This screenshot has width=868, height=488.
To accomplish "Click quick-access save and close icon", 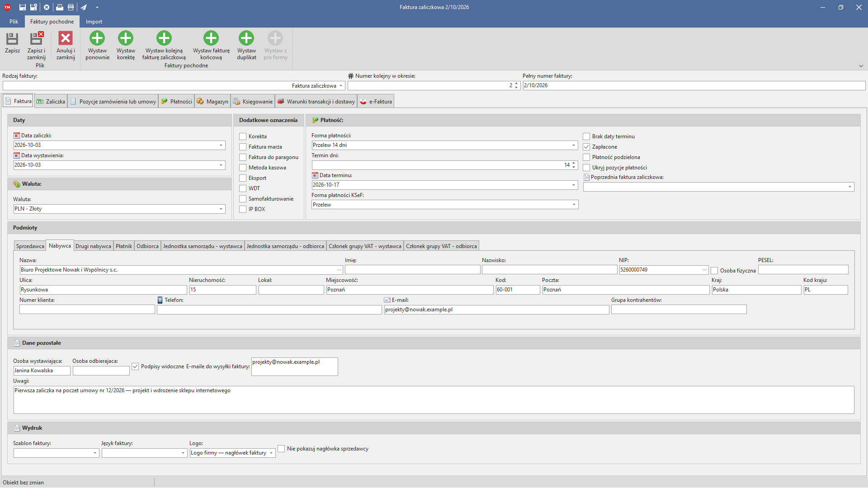I will (x=34, y=7).
